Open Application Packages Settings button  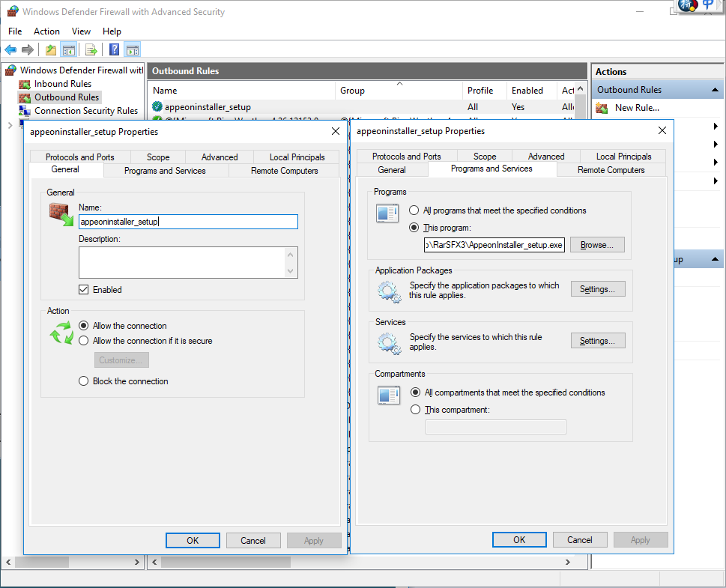click(x=598, y=289)
